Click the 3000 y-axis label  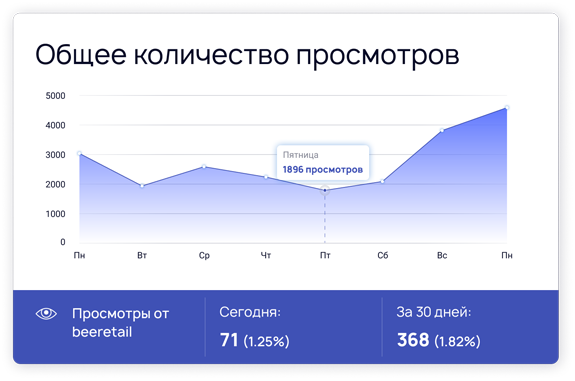[x=55, y=155]
